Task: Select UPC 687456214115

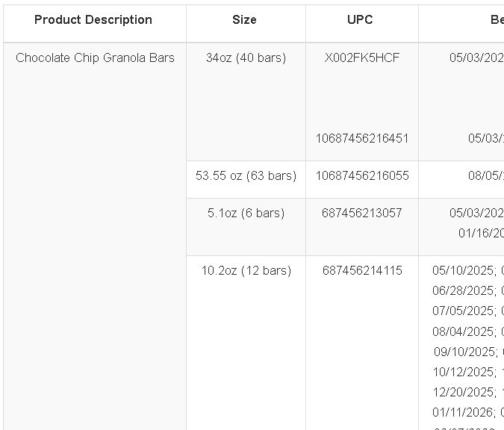Action: [362, 270]
